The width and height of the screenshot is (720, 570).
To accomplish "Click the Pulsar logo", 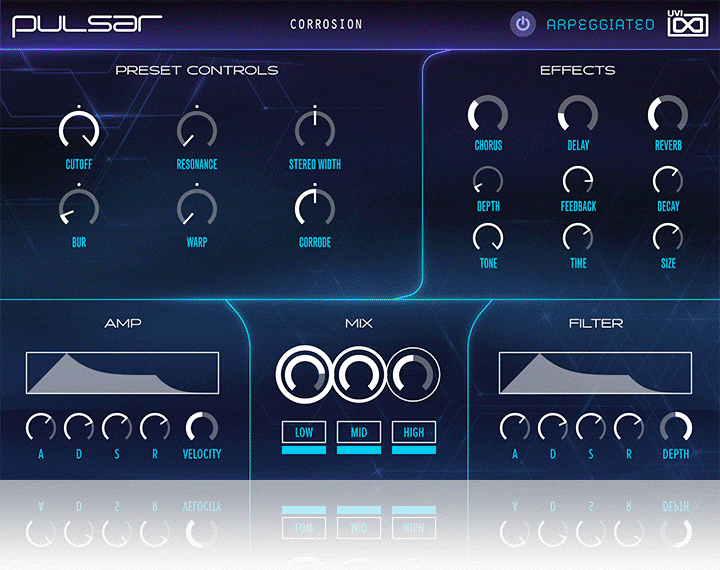I will tap(87, 24).
